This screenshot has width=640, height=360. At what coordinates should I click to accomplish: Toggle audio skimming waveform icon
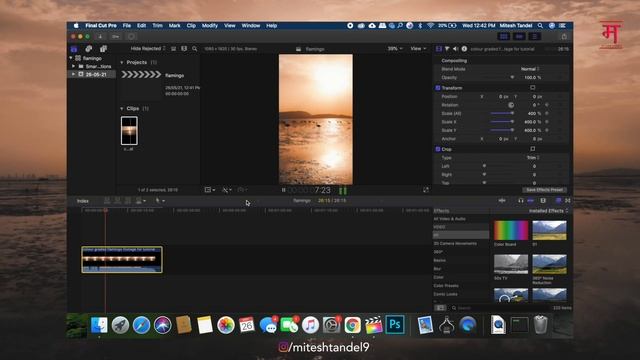tap(502, 200)
